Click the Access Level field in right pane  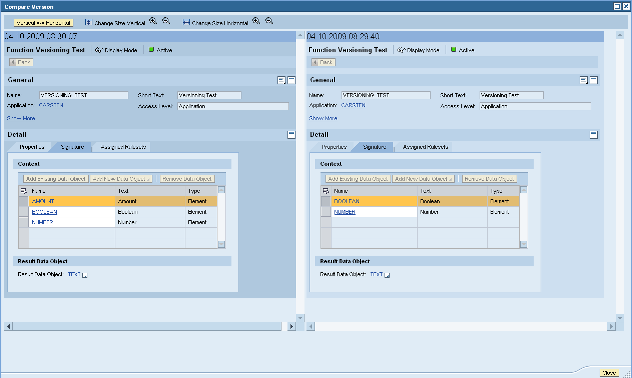[x=535, y=106]
